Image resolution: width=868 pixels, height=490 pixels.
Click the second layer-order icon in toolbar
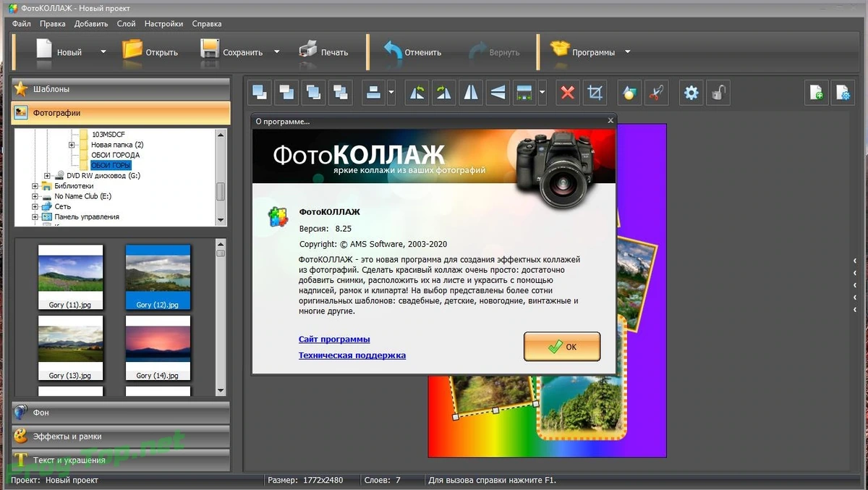pos(286,93)
